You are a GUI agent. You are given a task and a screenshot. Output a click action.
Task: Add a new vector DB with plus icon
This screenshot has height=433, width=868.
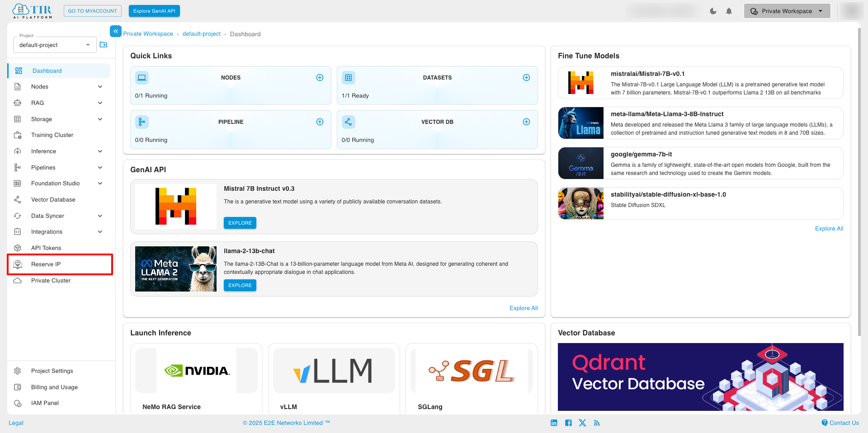pos(526,122)
